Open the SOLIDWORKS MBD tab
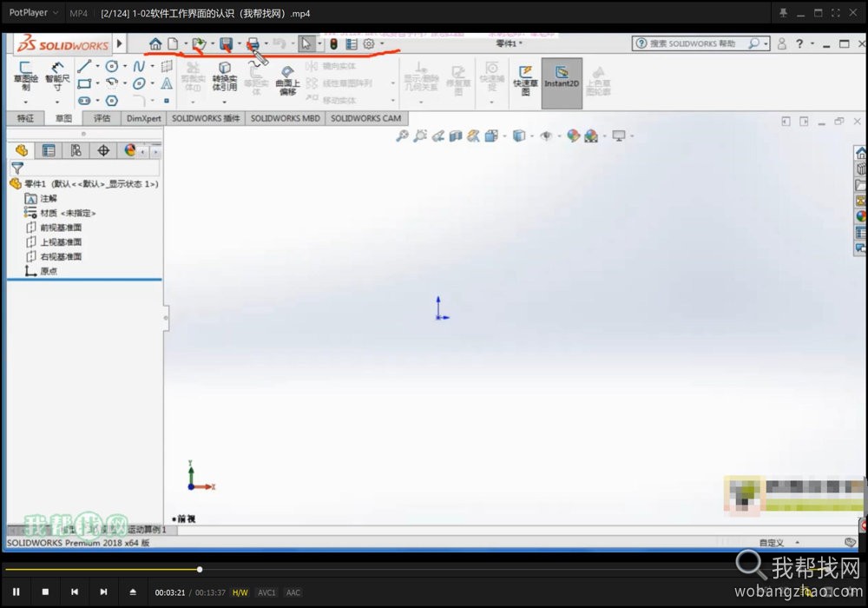This screenshot has width=868, height=608. 285,118
